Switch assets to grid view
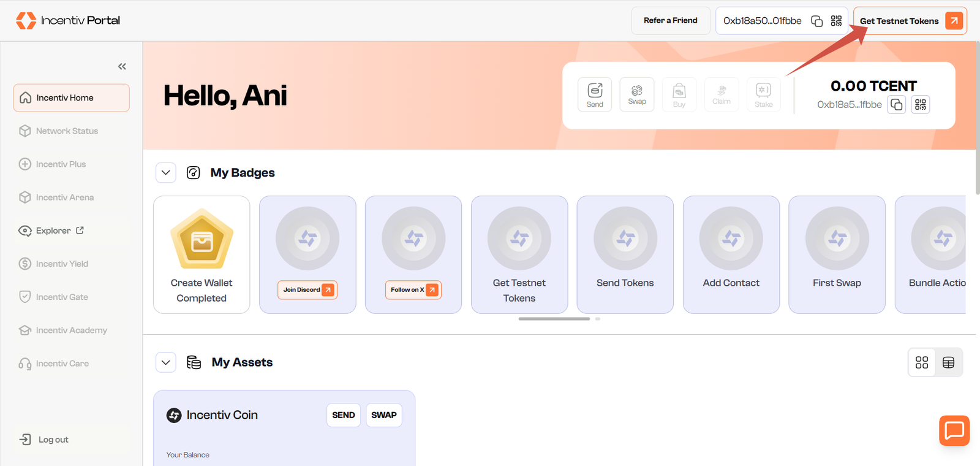980x466 pixels. click(x=921, y=362)
